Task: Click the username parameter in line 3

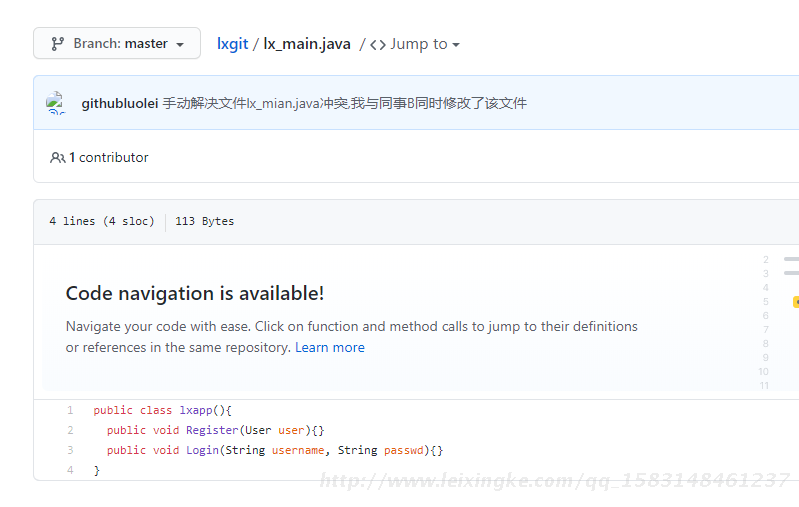Action: (x=298, y=450)
